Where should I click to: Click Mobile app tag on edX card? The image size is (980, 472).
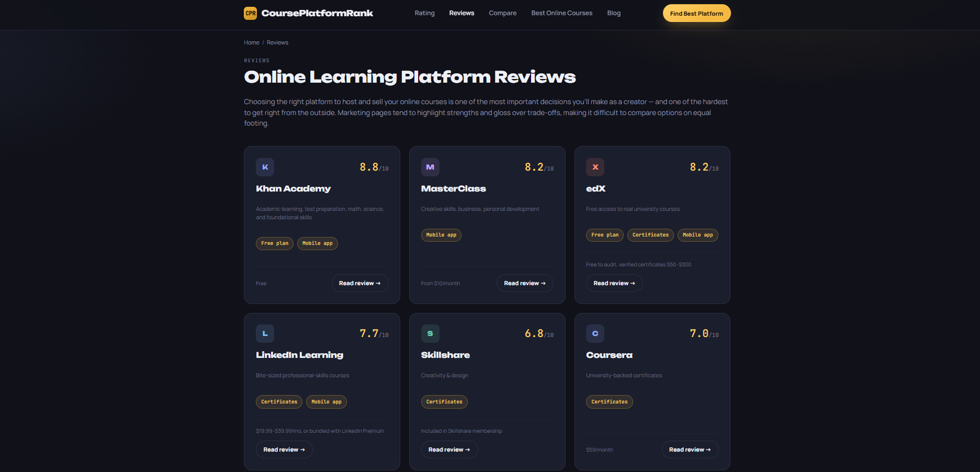pos(698,235)
